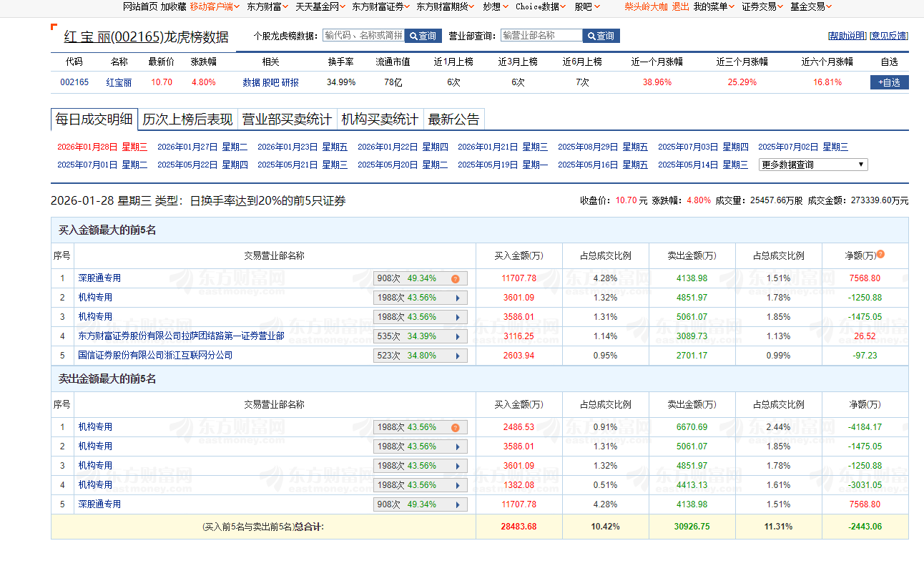Click sell amount 6670.69 cell
Viewport: 924px width, 576px height.
click(692, 427)
